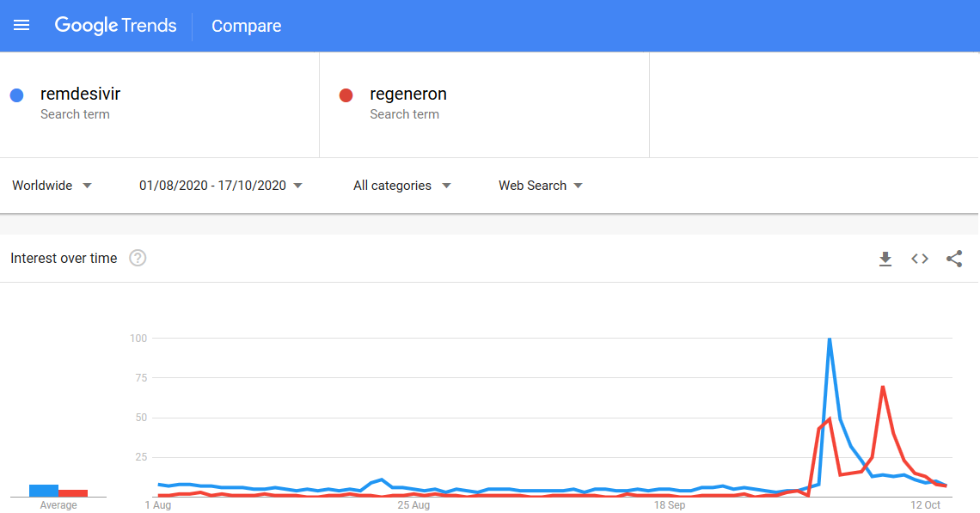Open the embed code icon
980x513 pixels.
pos(919,259)
